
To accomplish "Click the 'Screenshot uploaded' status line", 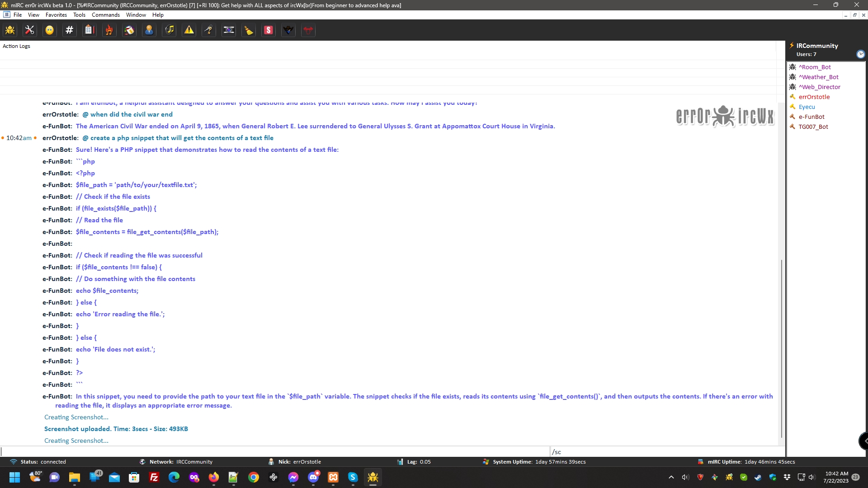I will tap(116, 429).
